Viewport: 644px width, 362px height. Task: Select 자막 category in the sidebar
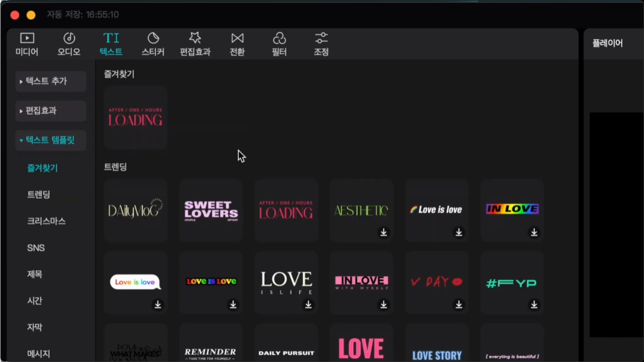[35, 327]
